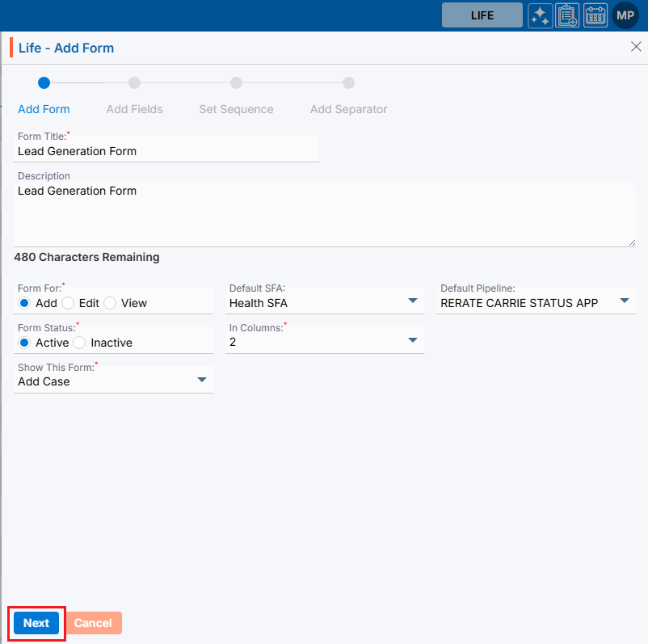
Task: Select the Edit radio button
Action: (68, 303)
